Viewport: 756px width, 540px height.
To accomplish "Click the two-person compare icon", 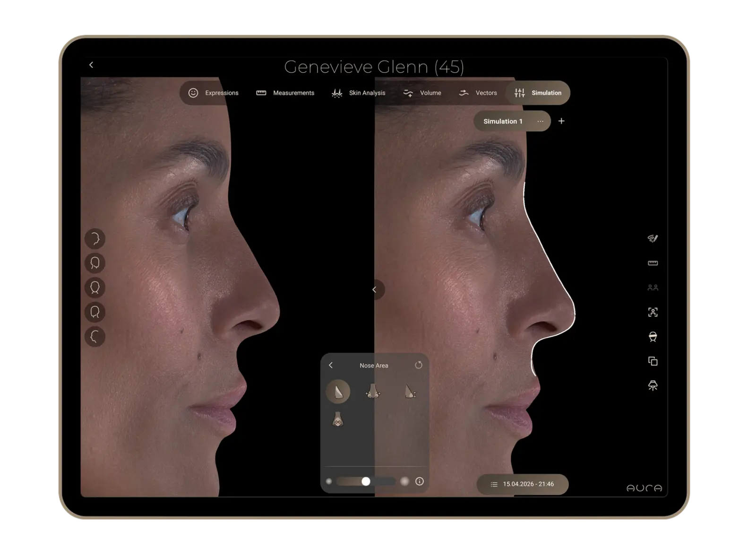I will pos(653,287).
